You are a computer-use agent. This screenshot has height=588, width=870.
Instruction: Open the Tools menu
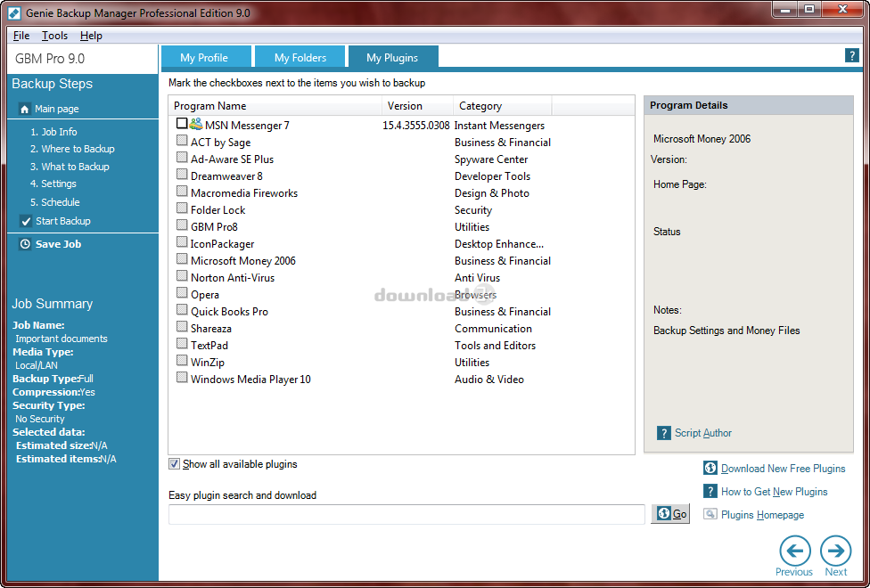(54, 36)
